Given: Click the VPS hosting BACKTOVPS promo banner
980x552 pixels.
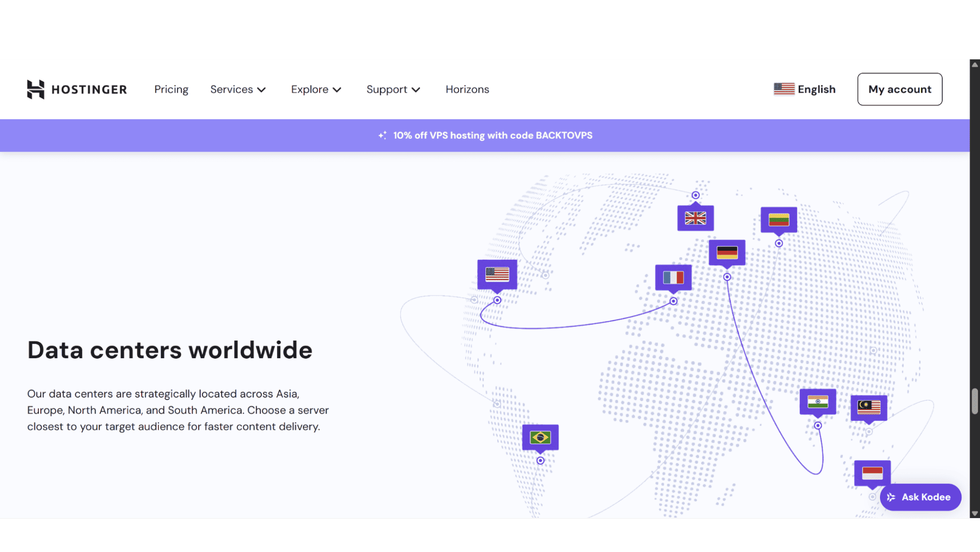Looking at the screenshot, I should point(485,135).
